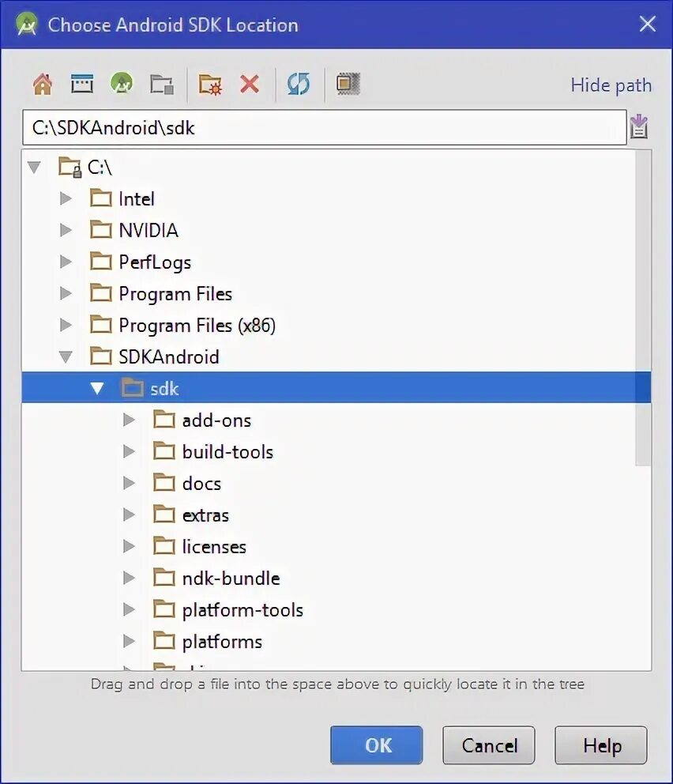Collapse the selected sdk folder
Screen dimensions: 673x784
click(x=97, y=388)
